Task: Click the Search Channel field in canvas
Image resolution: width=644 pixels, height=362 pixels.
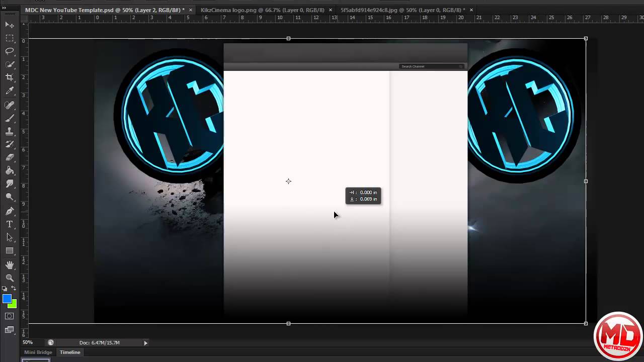Action: click(432, 66)
